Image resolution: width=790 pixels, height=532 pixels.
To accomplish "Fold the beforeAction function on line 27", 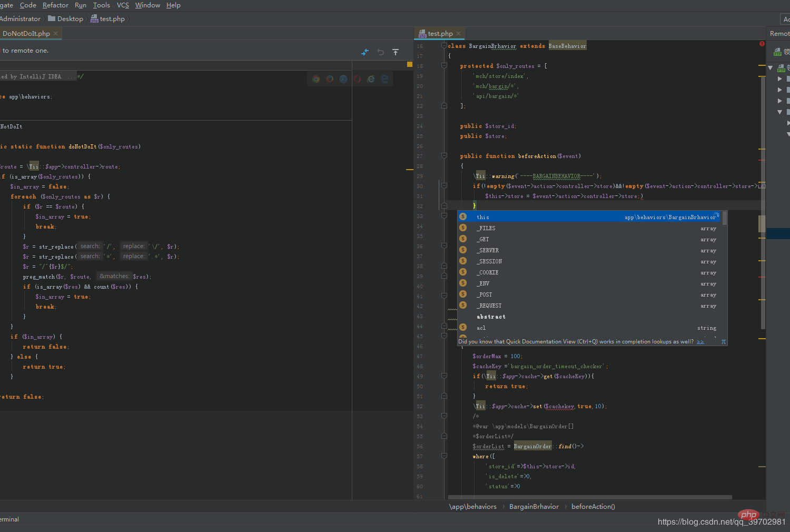I will pyautogui.click(x=444, y=156).
